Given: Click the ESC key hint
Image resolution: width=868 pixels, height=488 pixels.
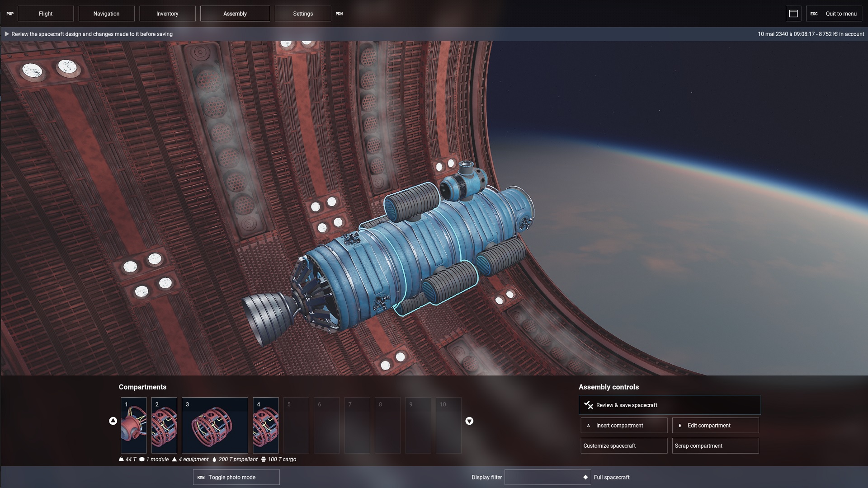Looking at the screenshot, I should click(x=814, y=14).
